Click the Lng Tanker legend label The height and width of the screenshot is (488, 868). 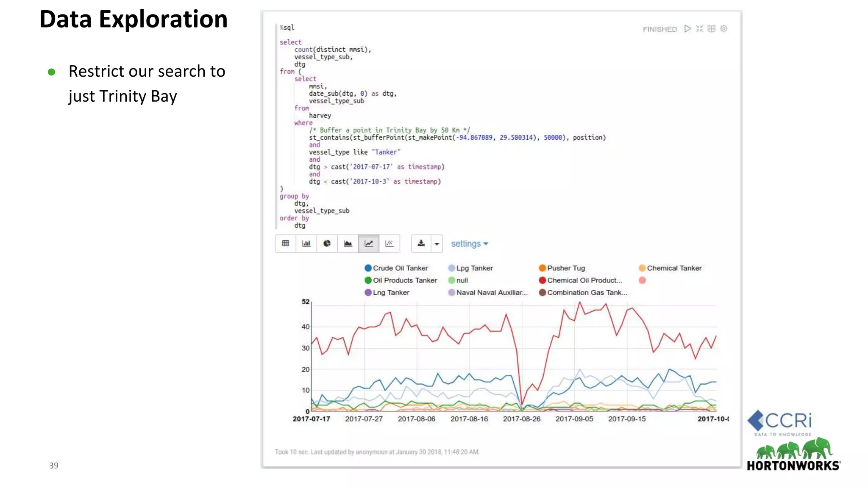pyautogui.click(x=391, y=293)
